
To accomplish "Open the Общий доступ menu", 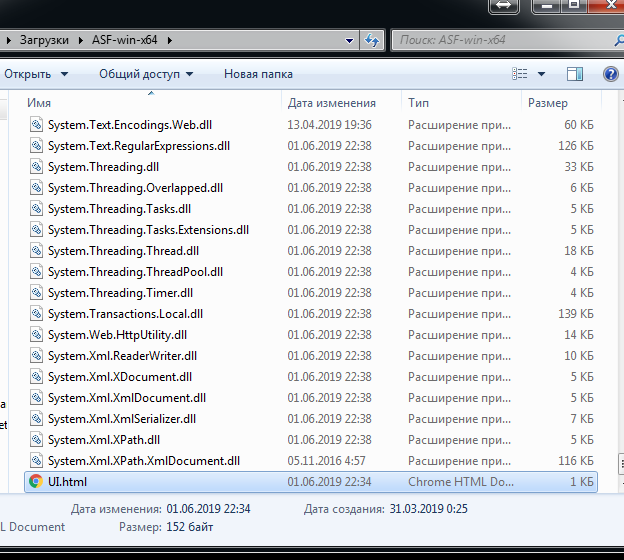I will [146, 74].
